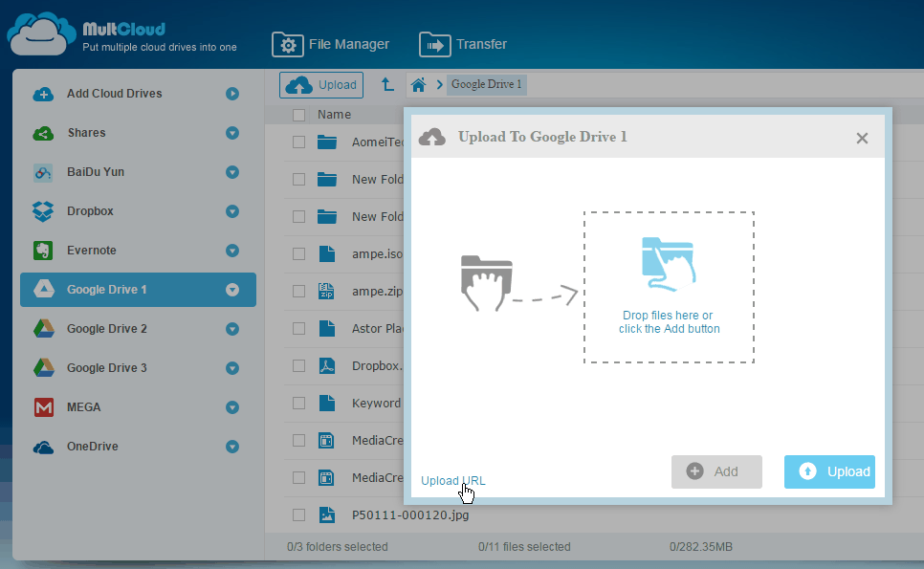
Task: Check the ampe.iso file checkbox
Action: pyautogui.click(x=298, y=253)
